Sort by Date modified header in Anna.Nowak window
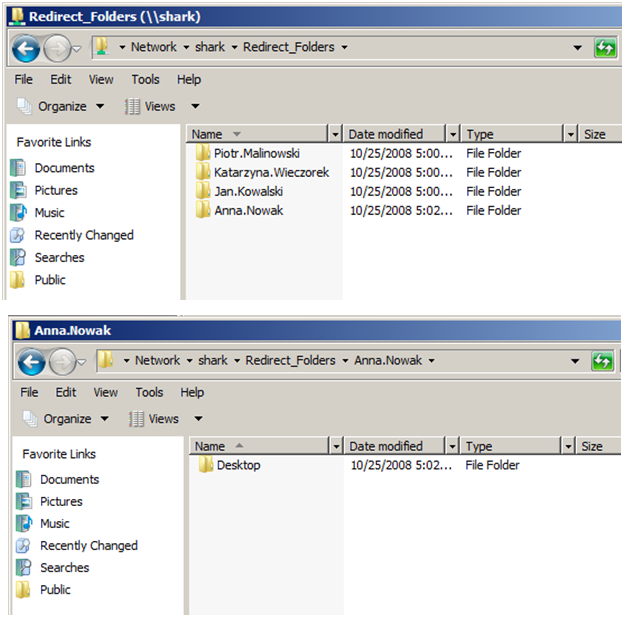625x617 pixels. click(394, 446)
